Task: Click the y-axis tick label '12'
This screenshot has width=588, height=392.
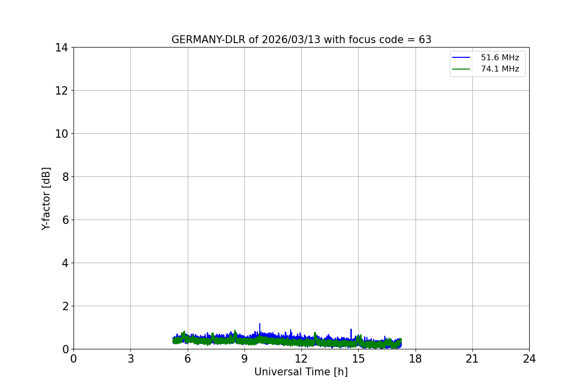Action: 61,91
